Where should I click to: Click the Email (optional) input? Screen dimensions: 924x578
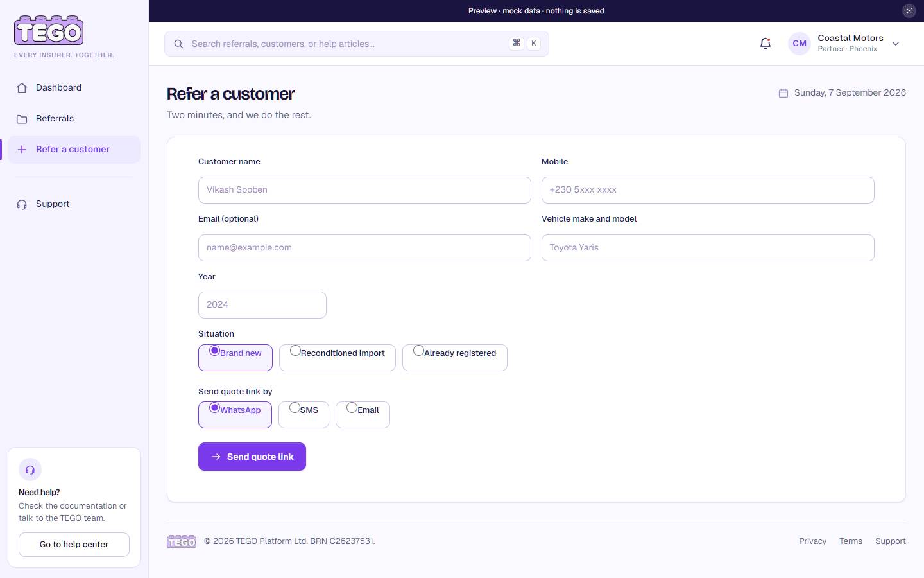pyautogui.click(x=364, y=248)
